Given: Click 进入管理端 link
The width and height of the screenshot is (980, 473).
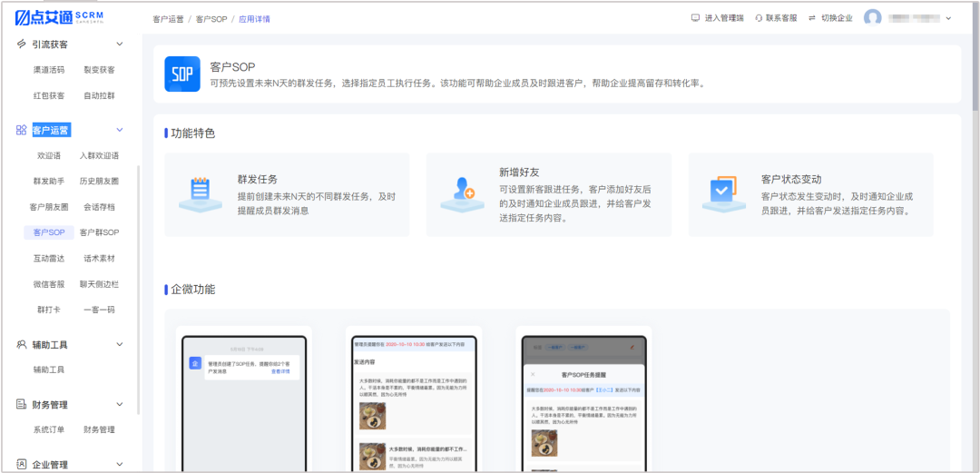Looking at the screenshot, I should pyautogui.click(x=724, y=18).
